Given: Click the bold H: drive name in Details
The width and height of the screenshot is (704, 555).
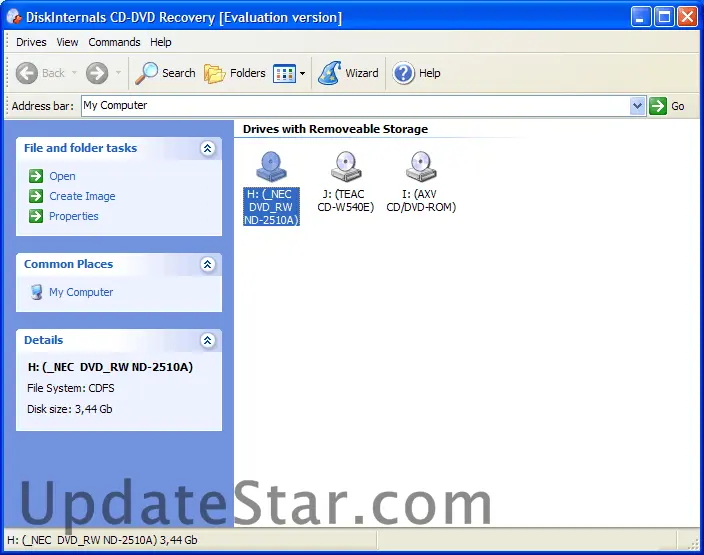Looking at the screenshot, I should (x=110, y=367).
